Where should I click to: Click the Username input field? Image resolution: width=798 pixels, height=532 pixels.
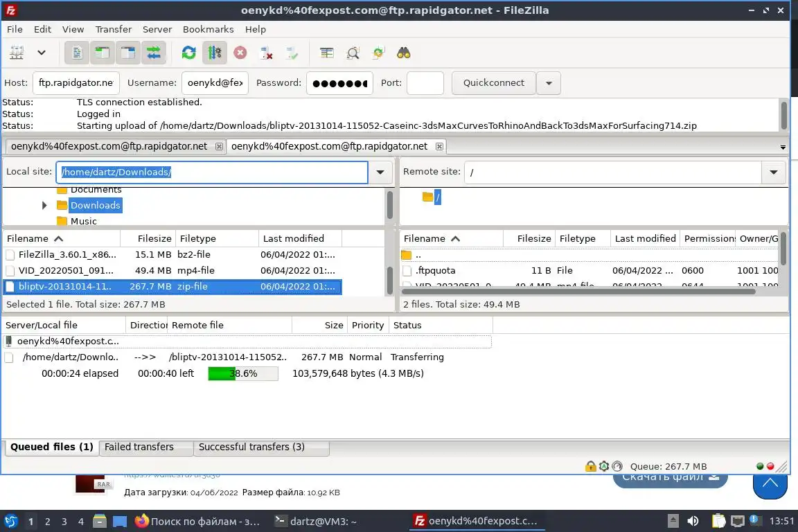pos(215,83)
